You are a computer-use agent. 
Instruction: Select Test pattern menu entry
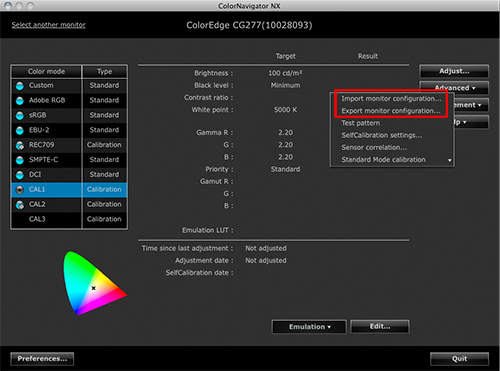pos(361,123)
